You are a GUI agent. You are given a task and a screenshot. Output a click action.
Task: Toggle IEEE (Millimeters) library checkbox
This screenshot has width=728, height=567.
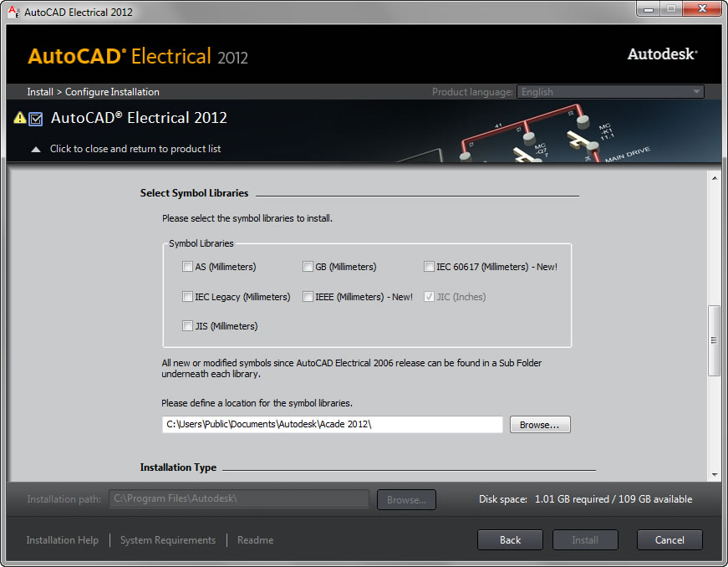pyautogui.click(x=308, y=296)
